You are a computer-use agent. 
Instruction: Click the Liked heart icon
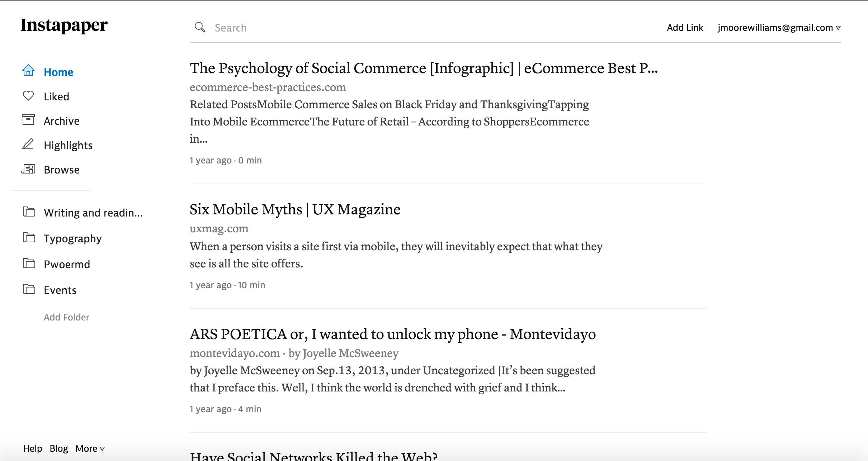coord(28,96)
